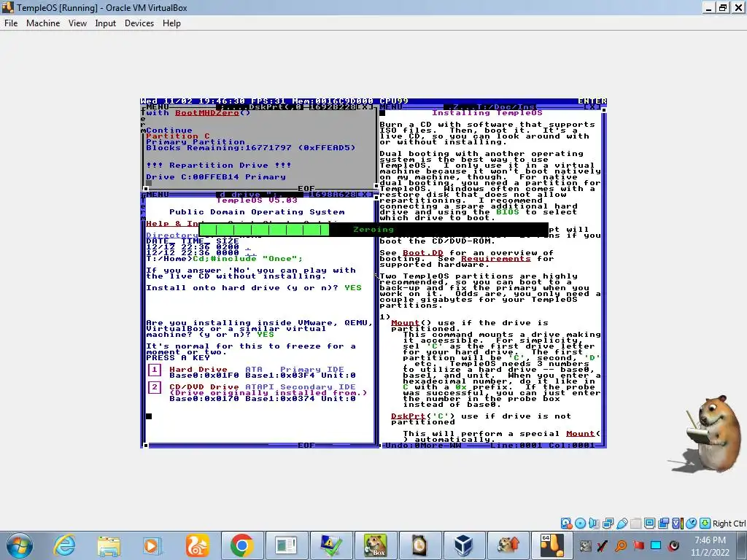This screenshot has width=747, height=560.
Task: Click the shared folders status icon
Action: 635,524
